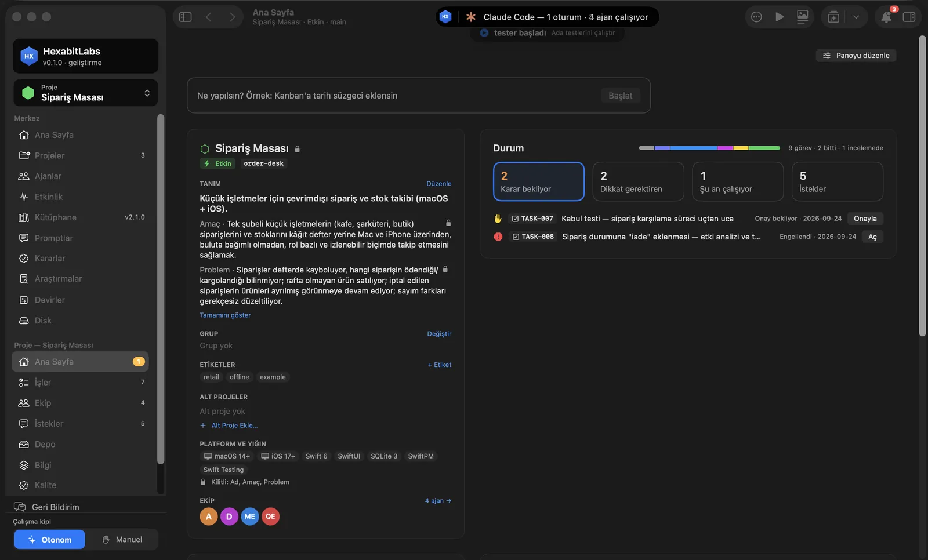Open the image preview icon in toolbar

(803, 17)
